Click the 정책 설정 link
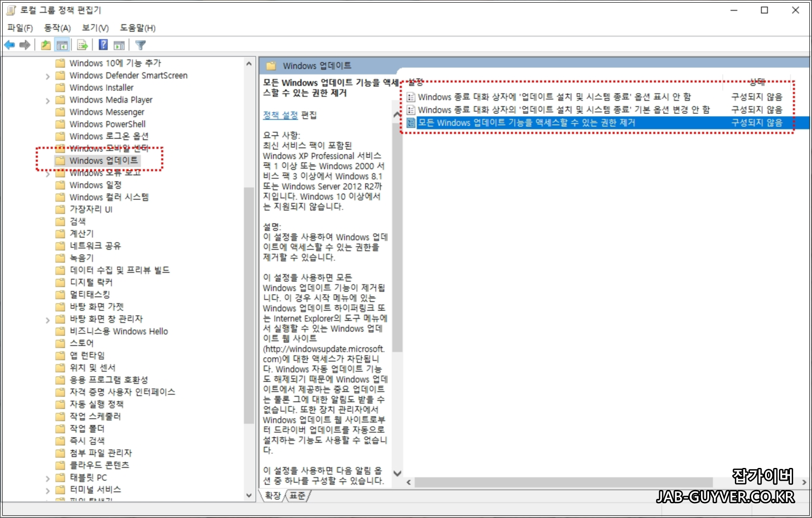The image size is (812, 518). [281, 115]
